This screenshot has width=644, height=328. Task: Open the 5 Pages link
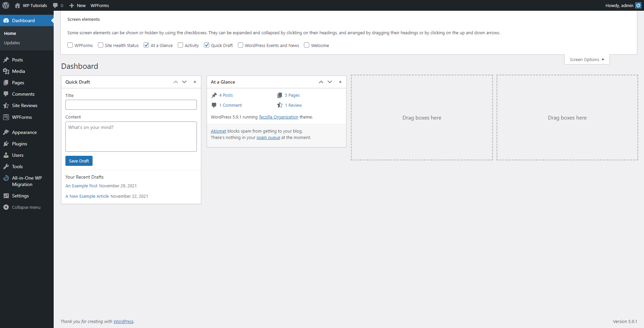click(x=292, y=95)
